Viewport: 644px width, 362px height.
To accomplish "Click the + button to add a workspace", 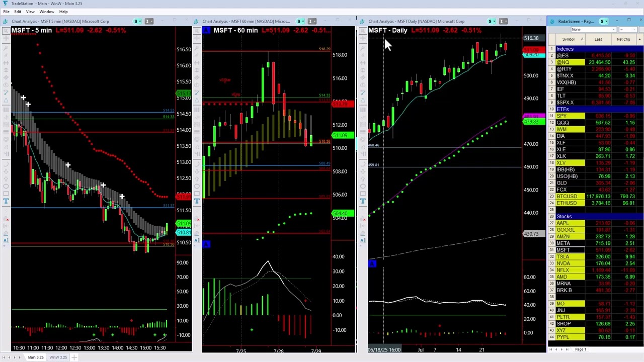I will [74, 357].
